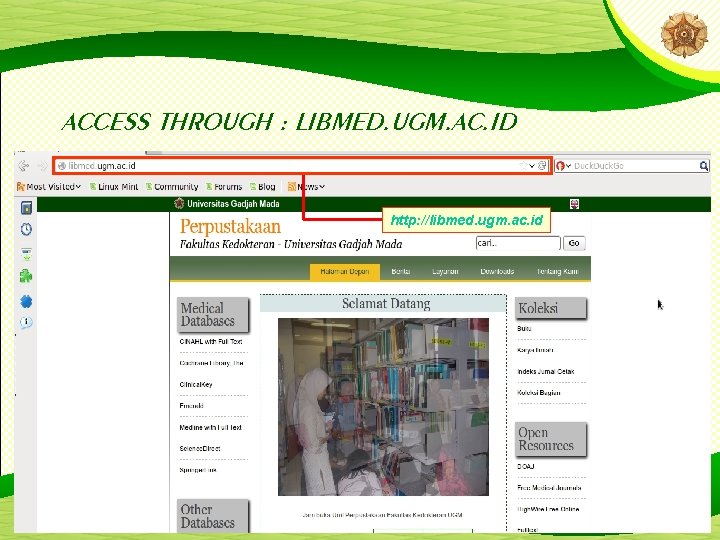Image resolution: width=720 pixels, height=540 pixels.
Task: Click the browser back arrow button
Action: (24, 166)
